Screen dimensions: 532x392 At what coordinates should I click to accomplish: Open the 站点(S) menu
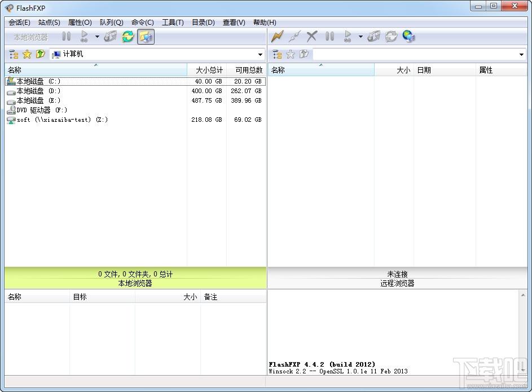pyautogui.click(x=49, y=23)
